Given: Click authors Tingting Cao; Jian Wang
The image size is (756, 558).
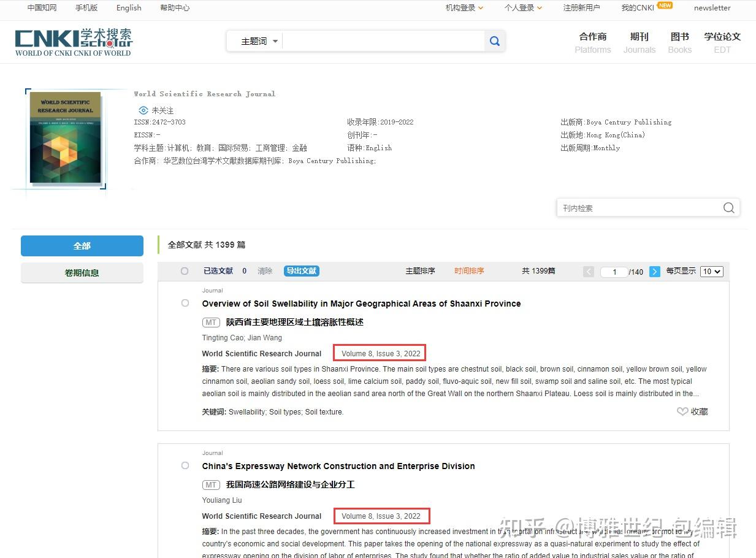Looking at the screenshot, I should [x=242, y=338].
